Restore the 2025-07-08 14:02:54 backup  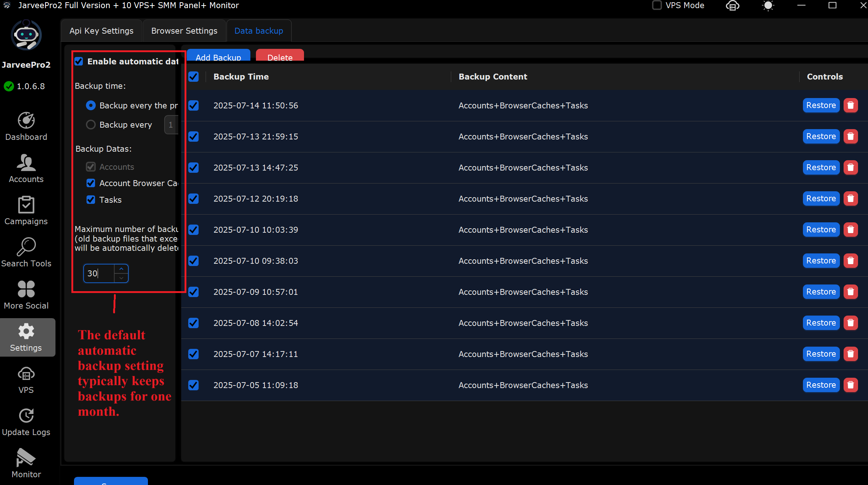click(821, 323)
